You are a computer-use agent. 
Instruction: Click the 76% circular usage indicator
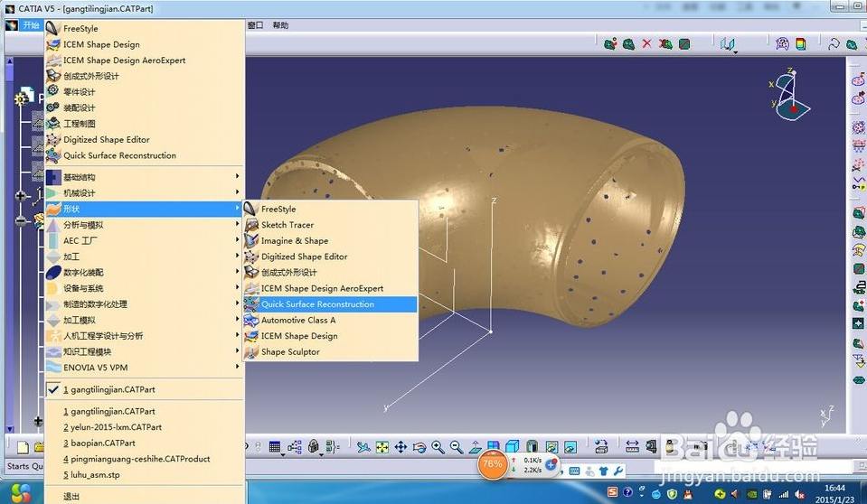[493, 464]
